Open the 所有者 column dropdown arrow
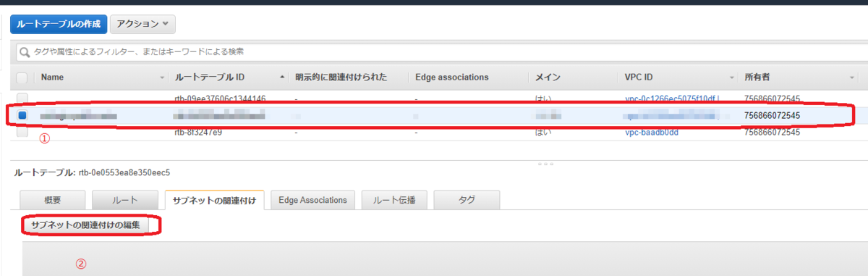 (852, 78)
